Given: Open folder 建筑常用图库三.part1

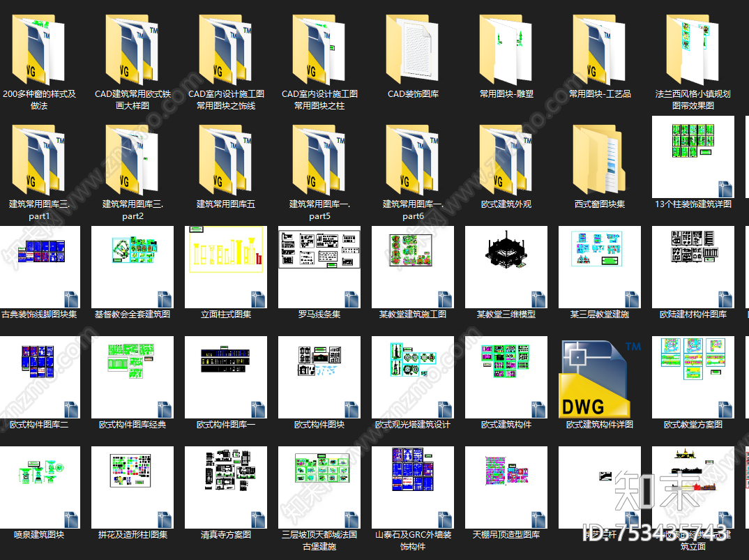Looking at the screenshot, I should [x=39, y=160].
